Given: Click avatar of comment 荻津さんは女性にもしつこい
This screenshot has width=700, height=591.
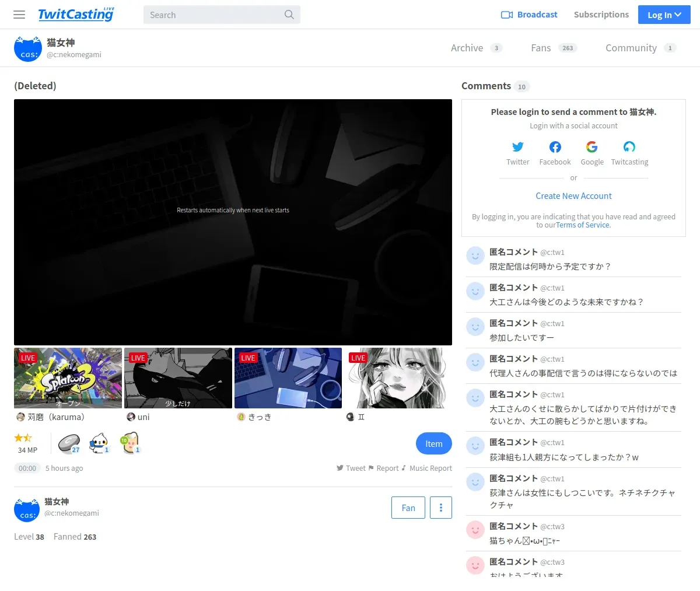Looking at the screenshot, I should 475,481.
